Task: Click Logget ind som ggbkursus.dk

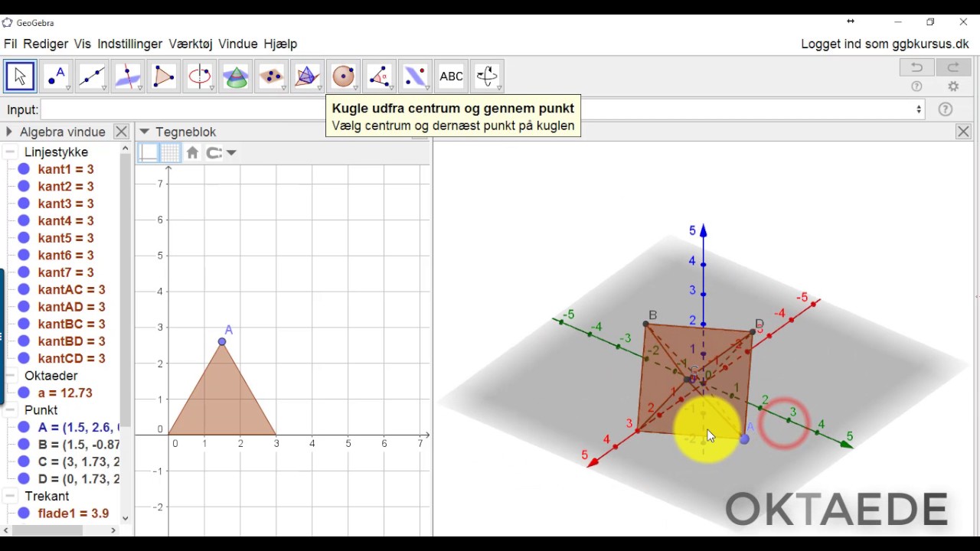Action: click(885, 44)
